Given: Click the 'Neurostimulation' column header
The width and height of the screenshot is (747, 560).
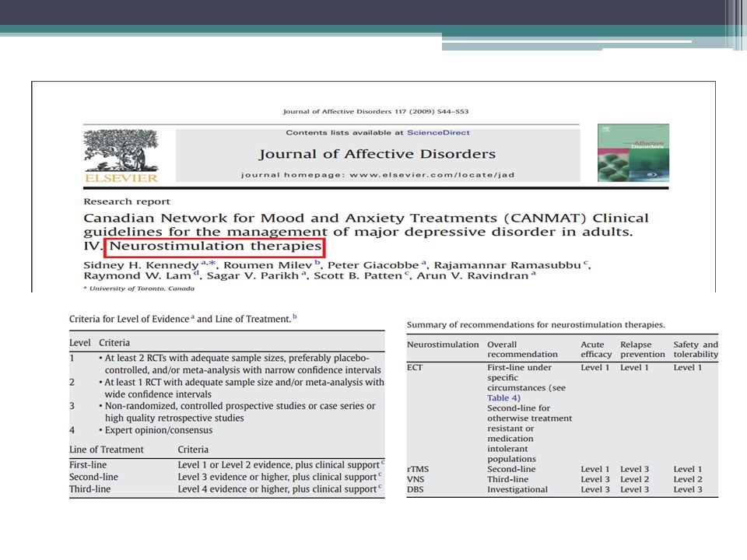Looking at the screenshot, I should click(x=443, y=345).
